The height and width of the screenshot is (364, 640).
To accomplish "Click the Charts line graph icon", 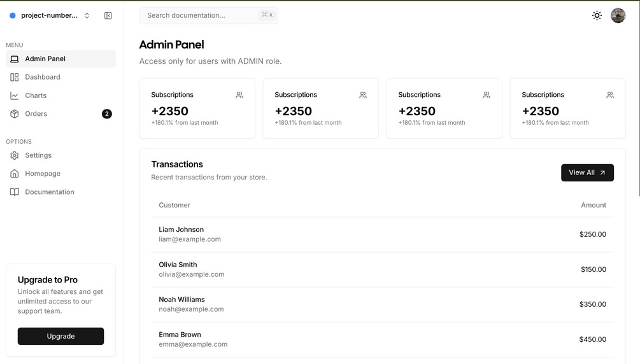I will (x=15, y=95).
